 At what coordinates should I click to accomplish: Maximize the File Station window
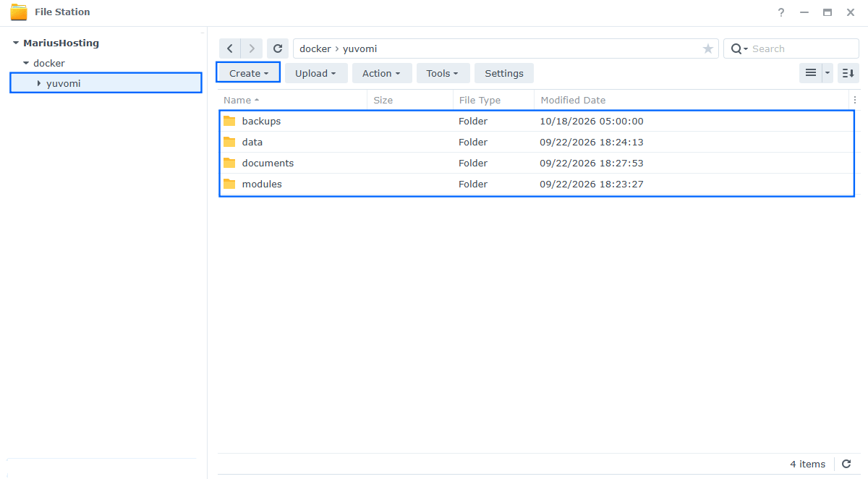pos(827,12)
